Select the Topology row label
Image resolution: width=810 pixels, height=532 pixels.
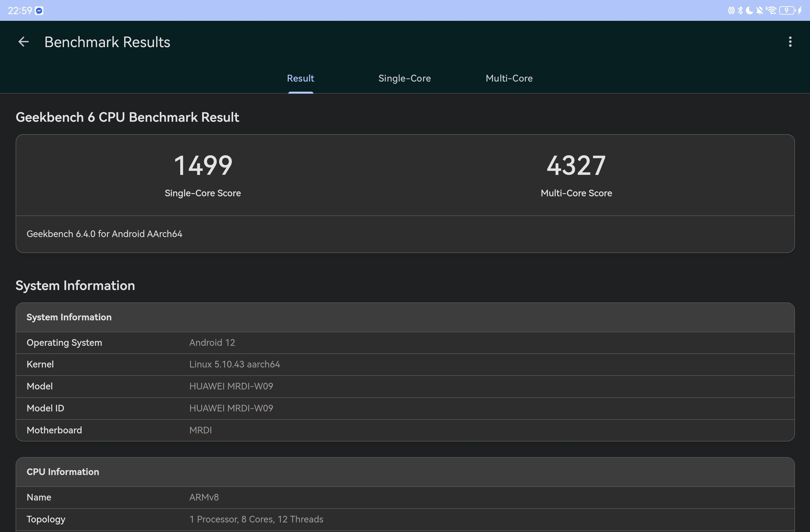[46, 520]
